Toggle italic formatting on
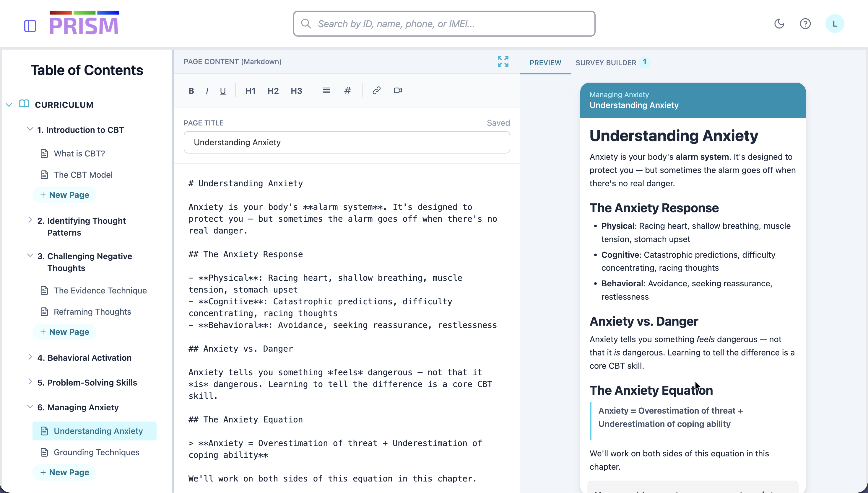 click(x=207, y=90)
